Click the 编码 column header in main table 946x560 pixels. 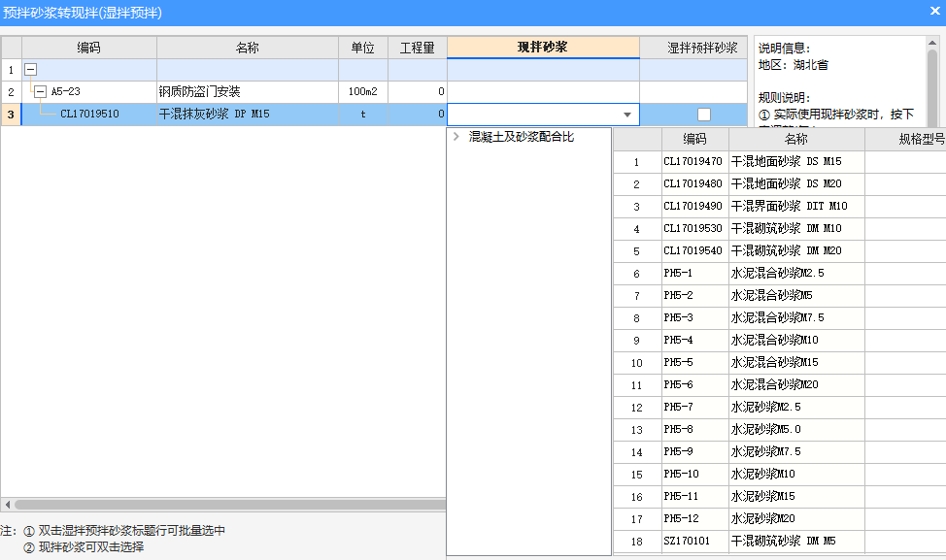[x=89, y=48]
